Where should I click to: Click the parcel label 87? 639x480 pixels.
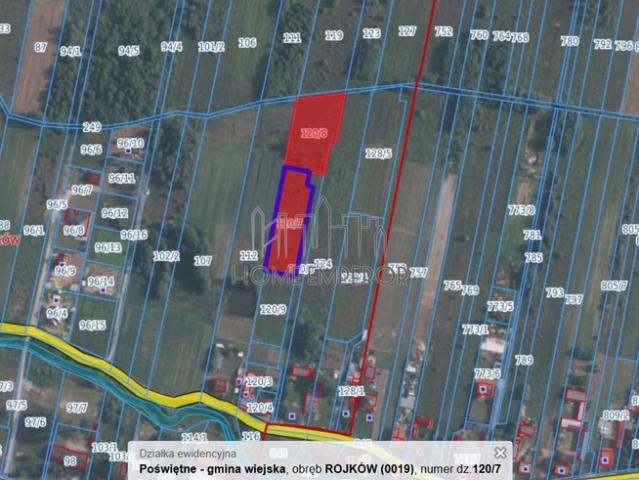click(40, 47)
